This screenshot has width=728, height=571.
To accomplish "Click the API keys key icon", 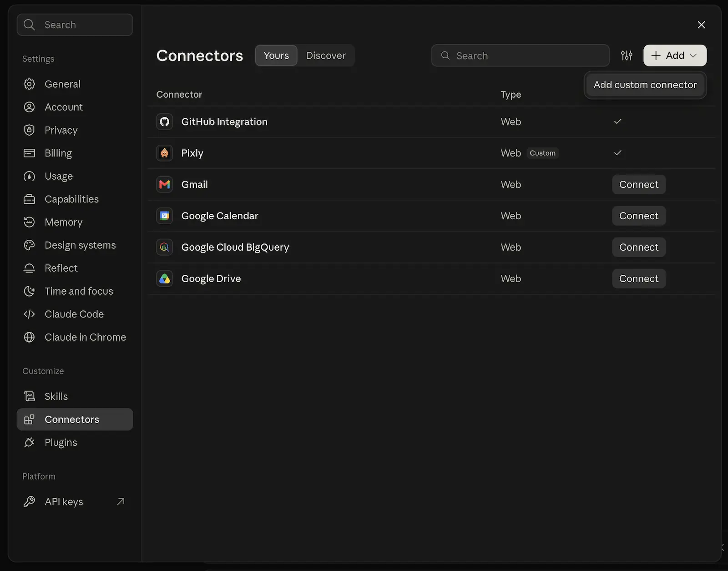I will (29, 502).
